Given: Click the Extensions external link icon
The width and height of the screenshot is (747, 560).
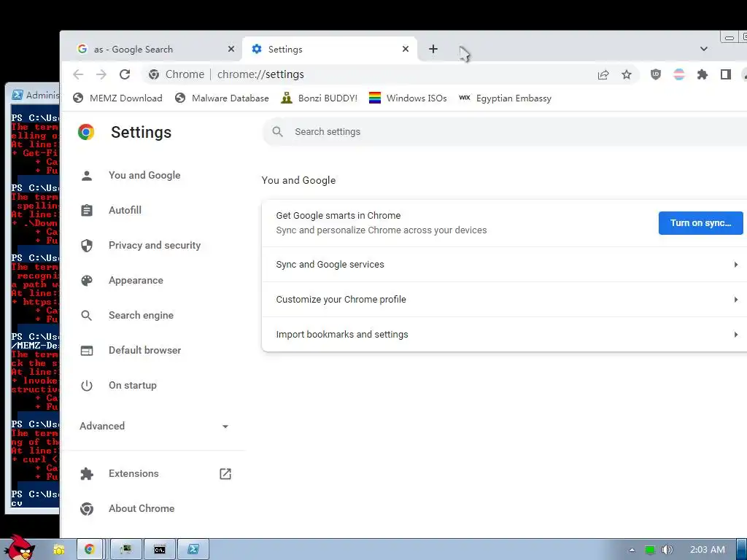Looking at the screenshot, I should 225,474.
